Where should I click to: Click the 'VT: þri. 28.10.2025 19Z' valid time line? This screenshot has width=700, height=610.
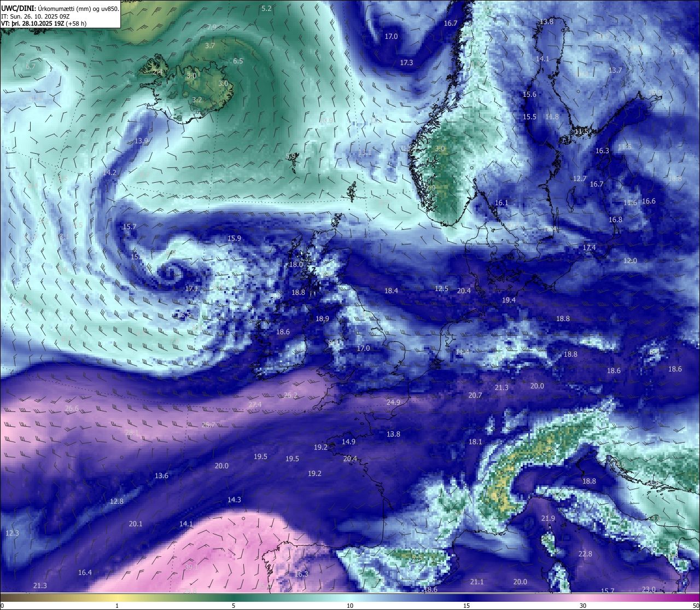click(x=32, y=24)
